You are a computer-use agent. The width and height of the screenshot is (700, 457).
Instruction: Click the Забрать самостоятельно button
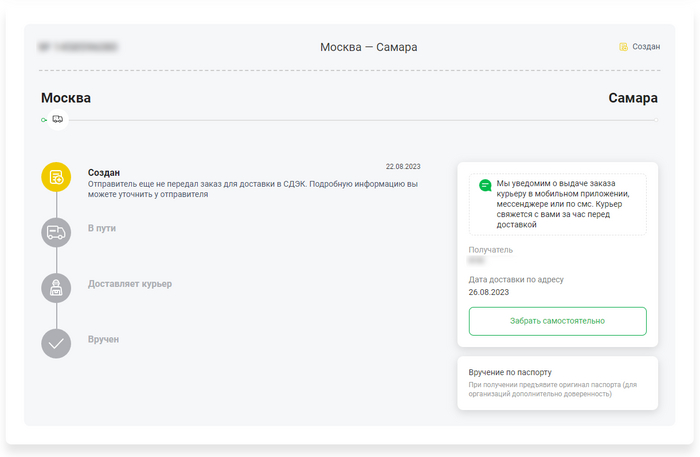point(558,321)
